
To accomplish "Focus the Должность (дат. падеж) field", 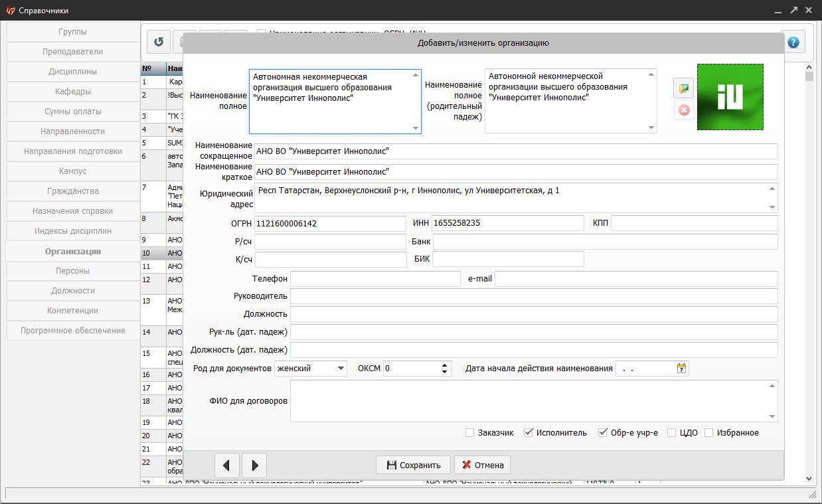I will point(534,350).
